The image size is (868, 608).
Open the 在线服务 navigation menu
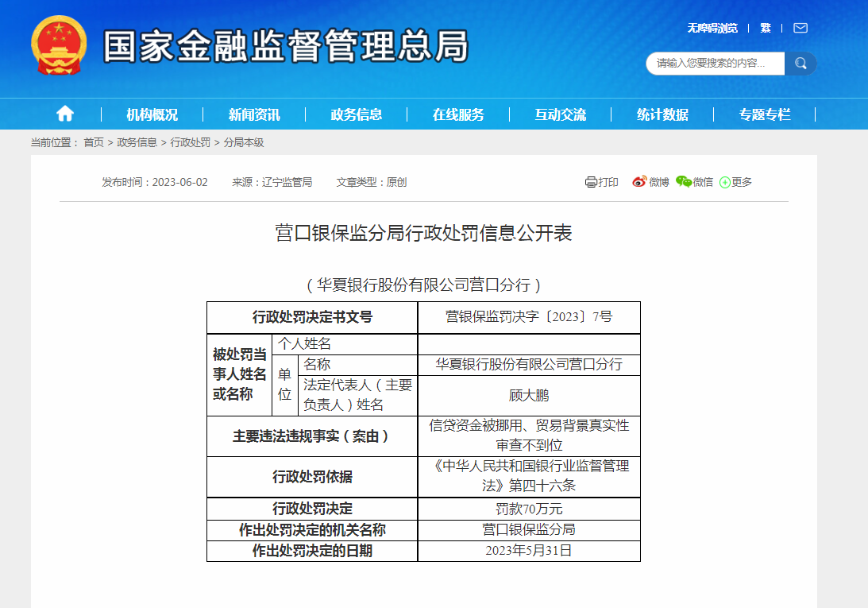pyautogui.click(x=458, y=114)
